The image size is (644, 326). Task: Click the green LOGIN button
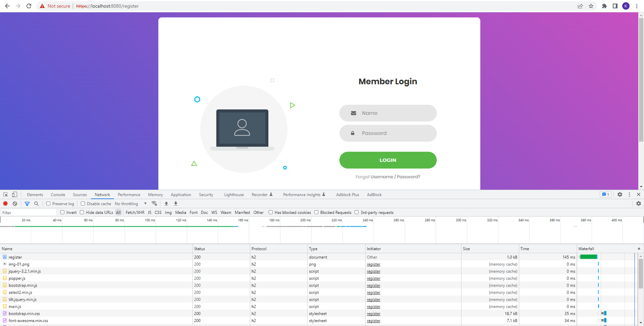[388, 160]
